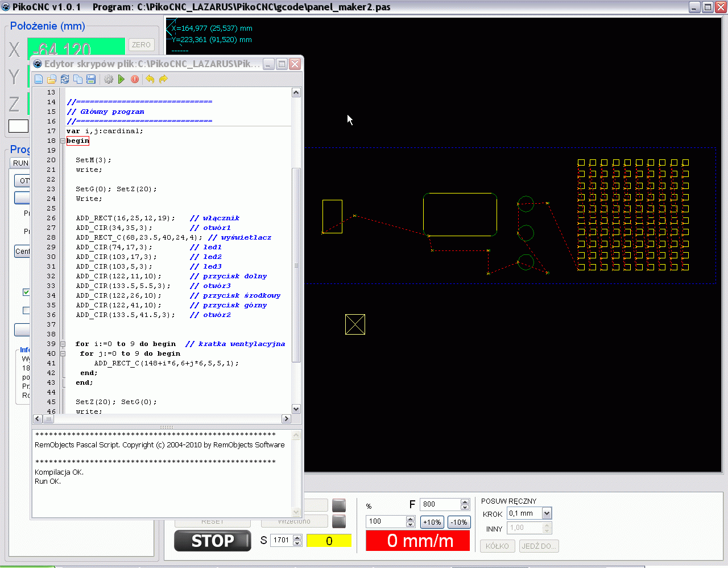Screen dimensions: 728x568
Task: Click the editor horizontal scrollbar left arrow
Action: tap(38, 419)
